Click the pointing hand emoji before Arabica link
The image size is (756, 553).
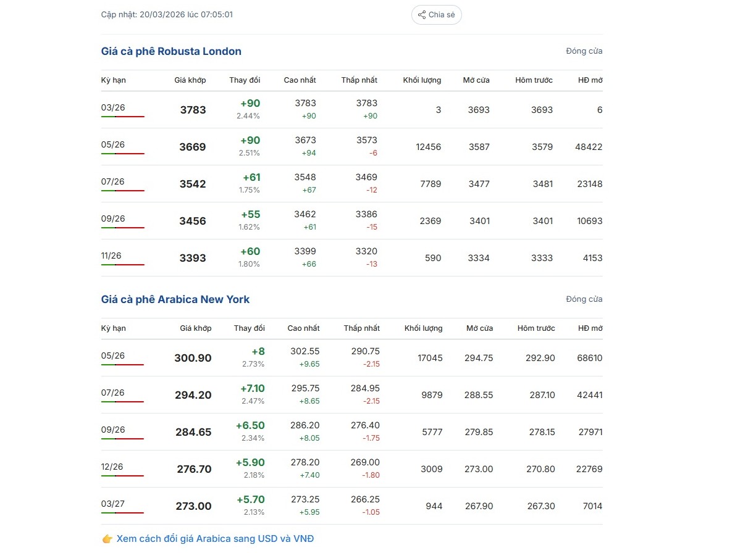[x=107, y=539]
